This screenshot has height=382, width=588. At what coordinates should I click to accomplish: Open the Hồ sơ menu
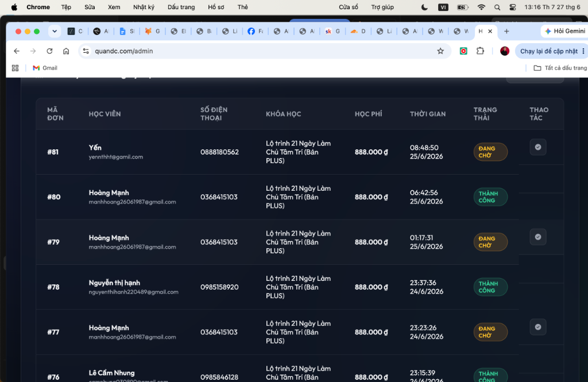[x=216, y=7]
